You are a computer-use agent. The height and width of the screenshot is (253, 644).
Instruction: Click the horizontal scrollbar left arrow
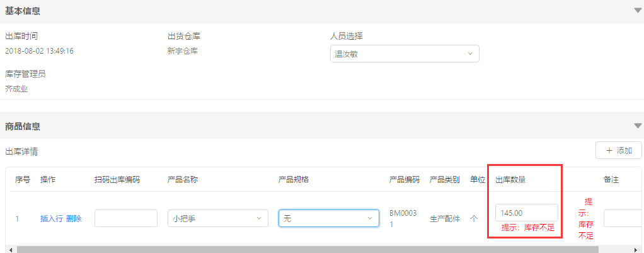[x=10, y=250]
